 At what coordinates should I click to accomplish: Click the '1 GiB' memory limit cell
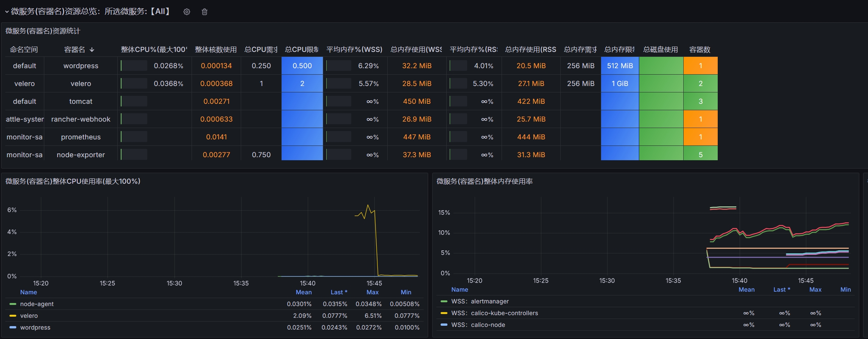tap(620, 83)
